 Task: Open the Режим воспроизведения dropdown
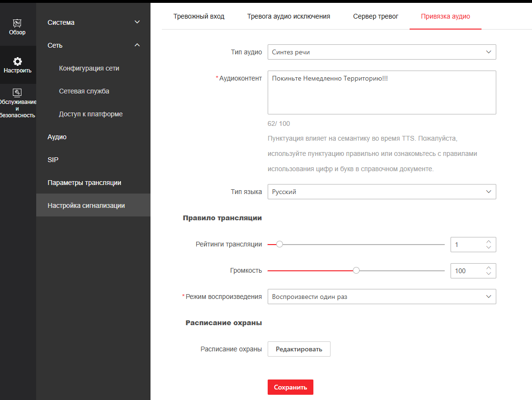pyautogui.click(x=381, y=297)
